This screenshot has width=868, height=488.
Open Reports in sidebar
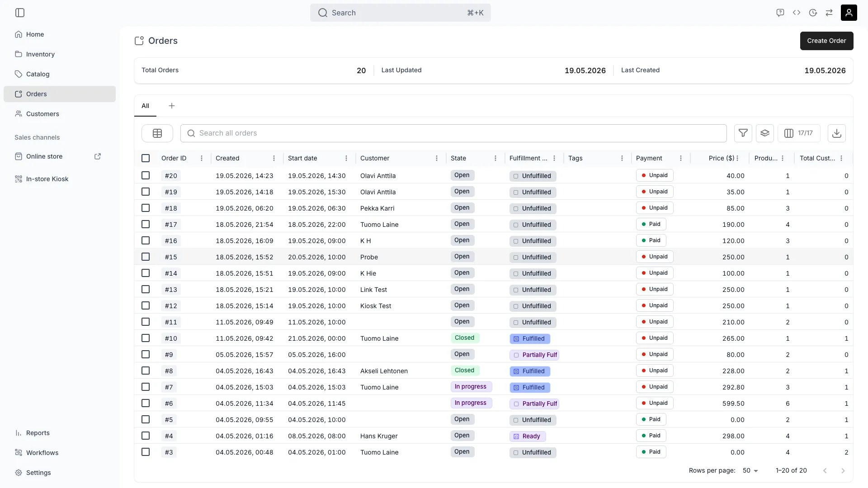point(60,433)
